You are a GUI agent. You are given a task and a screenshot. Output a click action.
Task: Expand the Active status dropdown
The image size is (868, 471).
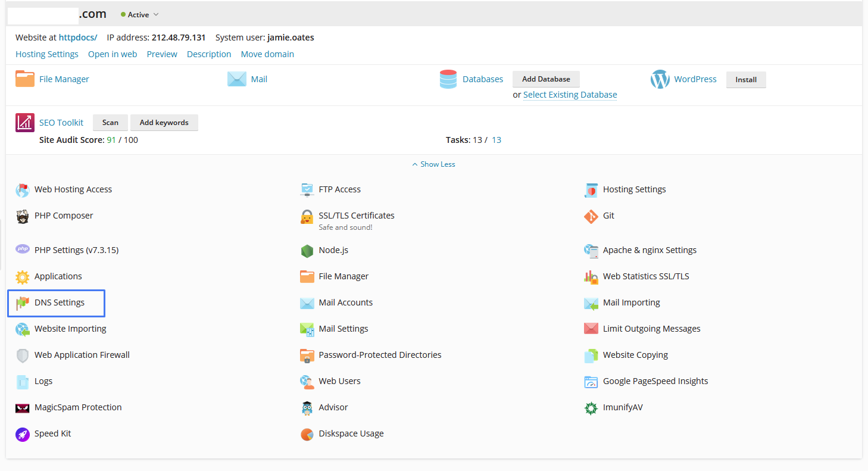click(140, 14)
